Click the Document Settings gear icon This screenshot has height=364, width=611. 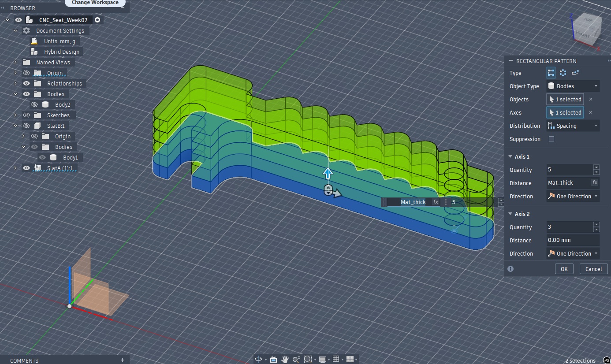tap(26, 30)
